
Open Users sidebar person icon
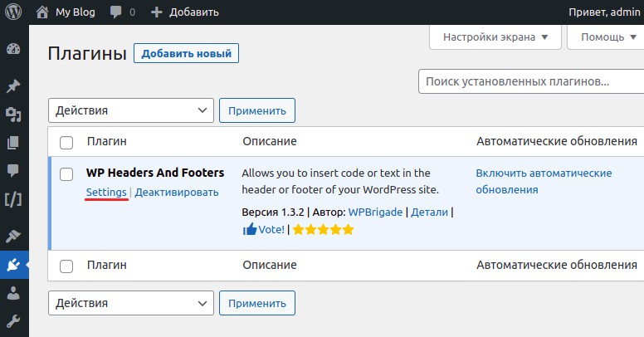point(13,293)
